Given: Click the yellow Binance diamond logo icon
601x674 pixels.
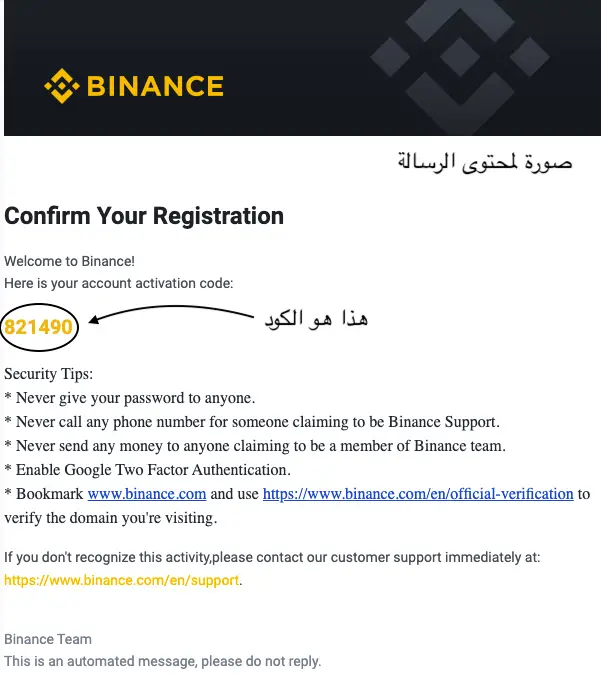Looking at the screenshot, I should click(x=62, y=86).
